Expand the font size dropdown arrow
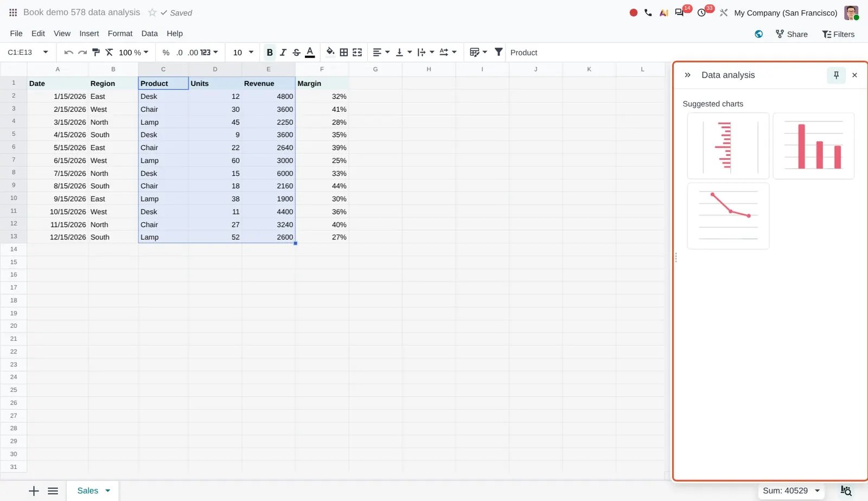This screenshot has width=868, height=501. [251, 53]
